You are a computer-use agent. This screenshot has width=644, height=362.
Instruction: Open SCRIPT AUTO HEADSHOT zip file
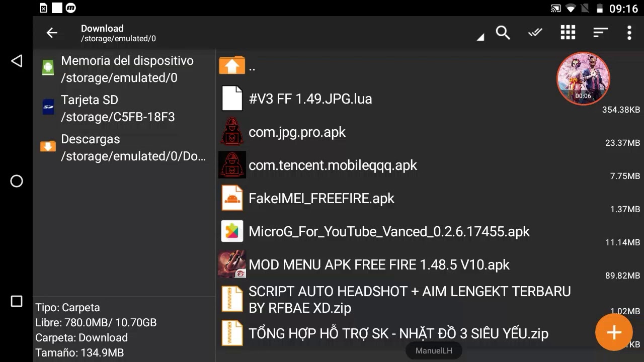(430, 300)
